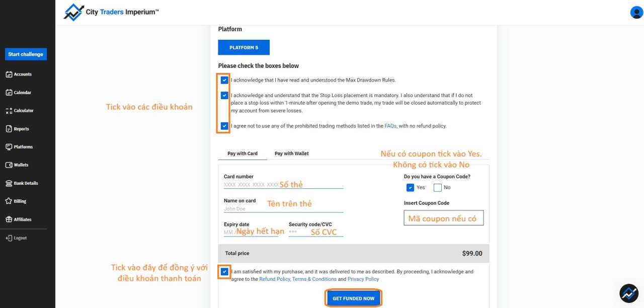Click the Wallets sidebar icon
644x308 pixels.
click(x=9, y=165)
